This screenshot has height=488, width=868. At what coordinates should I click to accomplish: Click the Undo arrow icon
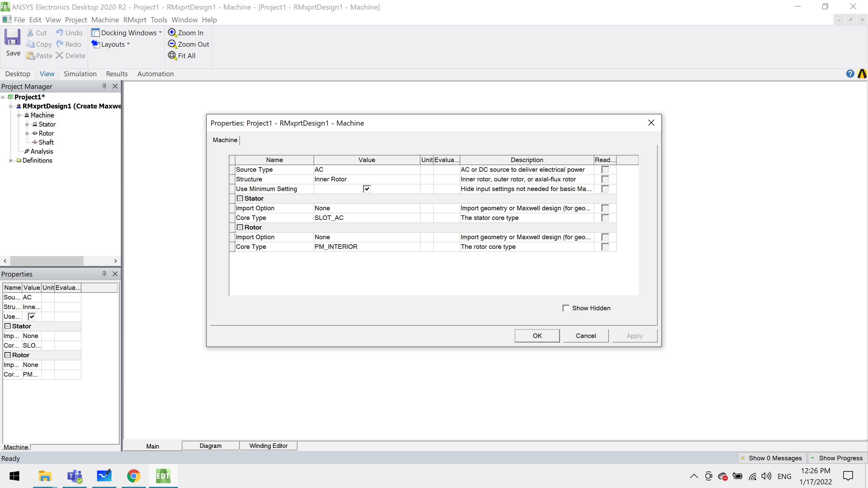pyautogui.click(x=59, y=32)
